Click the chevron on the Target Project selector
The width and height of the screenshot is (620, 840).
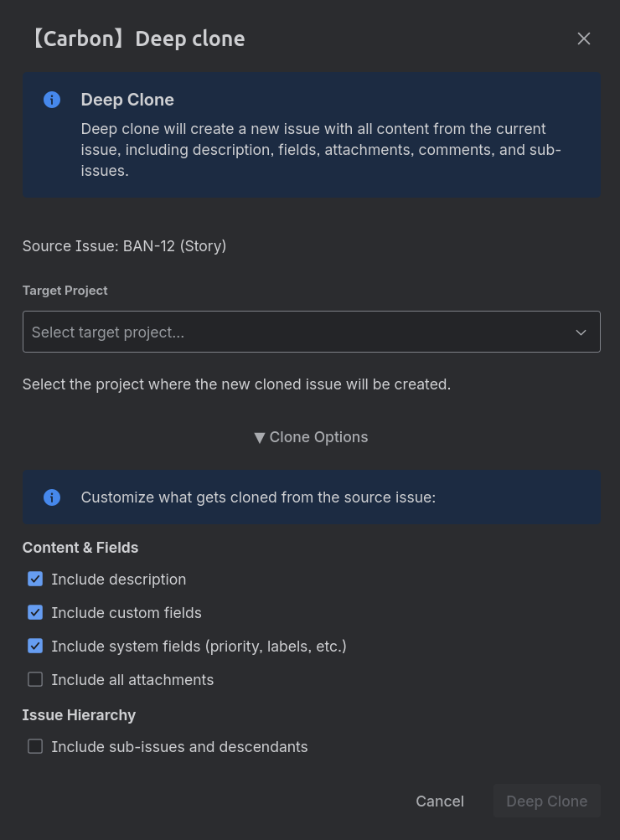pyautogui.click(x=581, y=332)
